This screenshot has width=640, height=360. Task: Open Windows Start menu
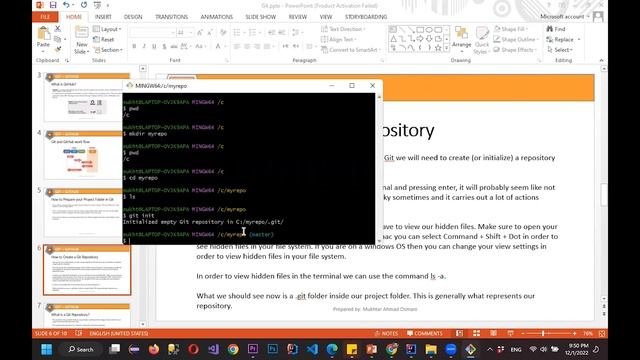click(47, 349)
